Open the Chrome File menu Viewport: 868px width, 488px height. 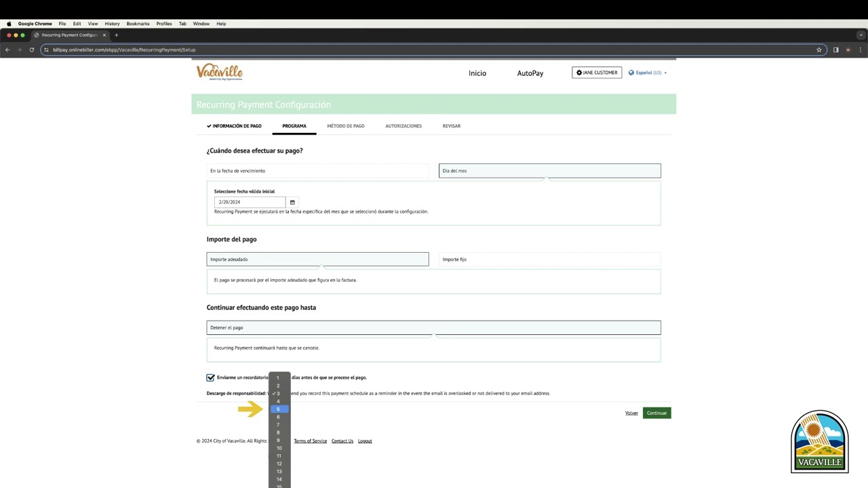tap(62, 24)
